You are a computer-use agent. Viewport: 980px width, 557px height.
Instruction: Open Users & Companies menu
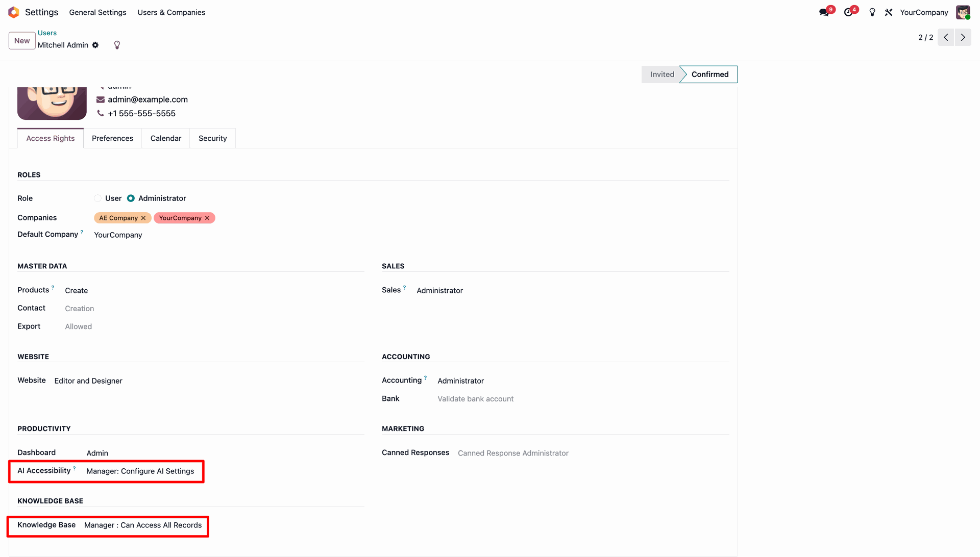pos(171,12)
